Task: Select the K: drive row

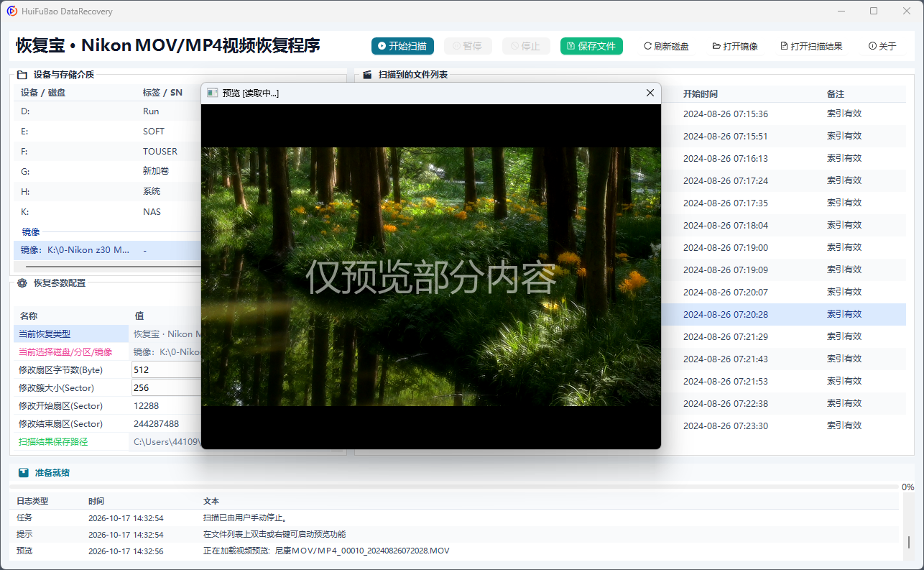Action: (x=107, y=212)
